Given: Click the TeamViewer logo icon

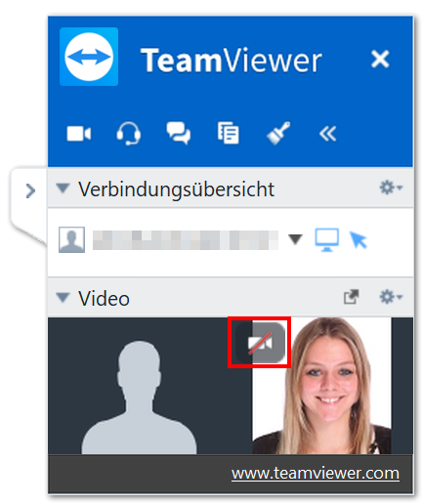Looking at the screenshot, I should (89, 57).
